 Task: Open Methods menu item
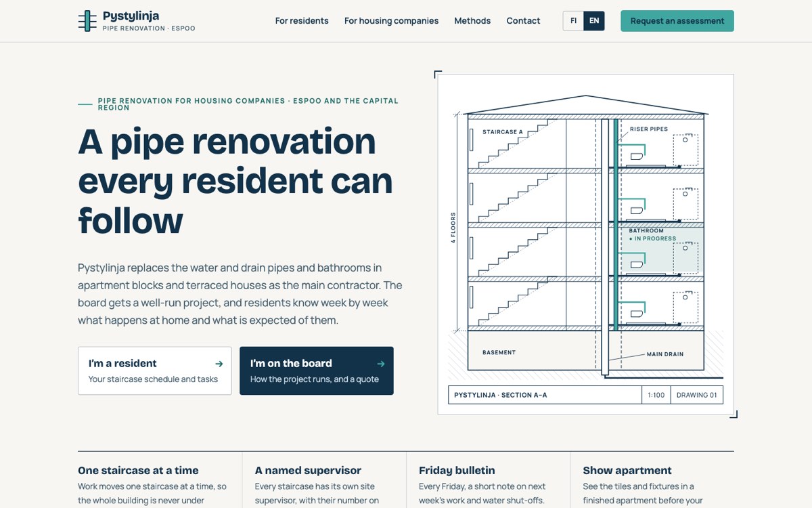pos(472,21)
